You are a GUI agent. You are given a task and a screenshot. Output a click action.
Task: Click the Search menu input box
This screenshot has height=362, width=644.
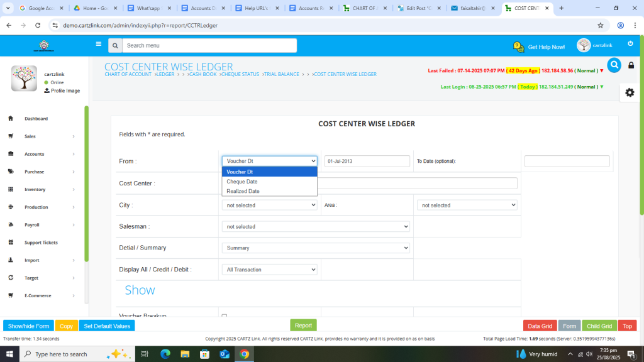209,46
